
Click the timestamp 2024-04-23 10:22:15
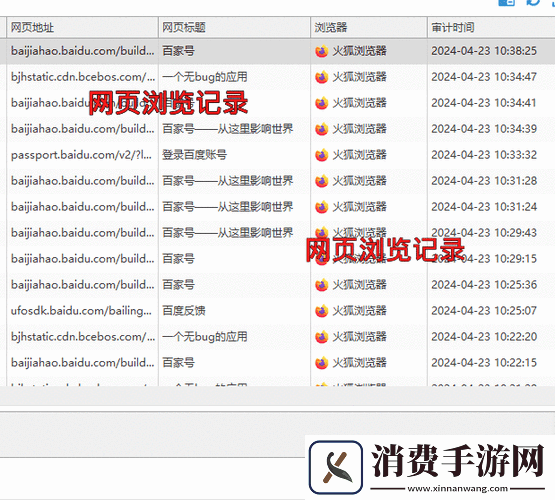click(484, 362)
